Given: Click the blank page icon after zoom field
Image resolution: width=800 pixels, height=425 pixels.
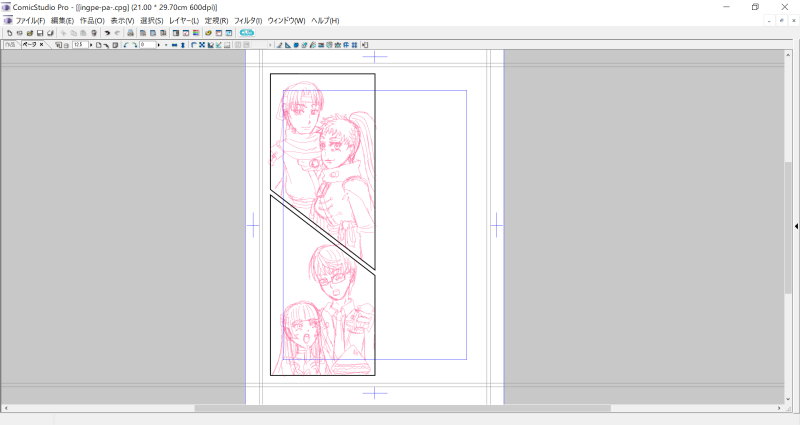Looking at the screenshot, I should pos(98,45).
